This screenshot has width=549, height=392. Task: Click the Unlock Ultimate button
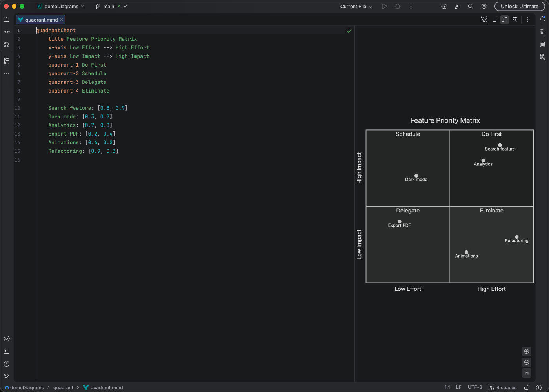[x=520, y=6]
